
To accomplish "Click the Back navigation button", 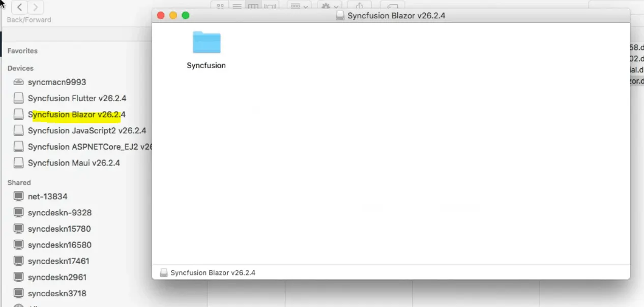I will [19, 7].
